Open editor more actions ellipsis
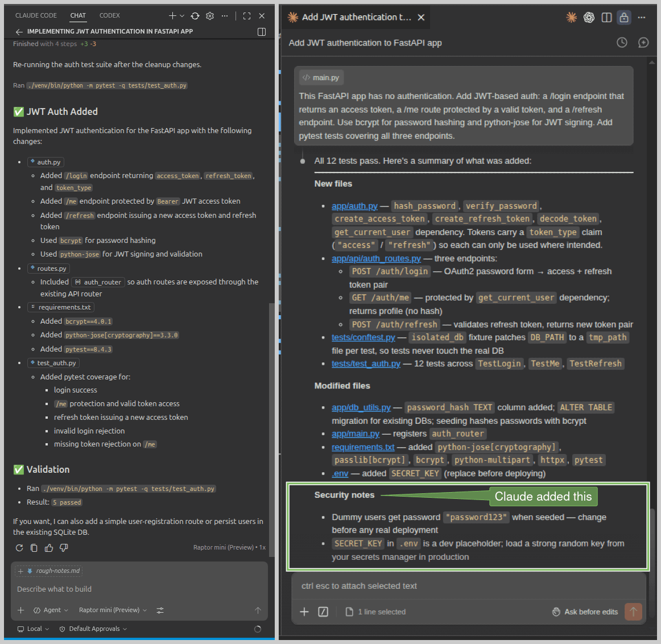The image size is (661, 644). [x=642, y=17]
